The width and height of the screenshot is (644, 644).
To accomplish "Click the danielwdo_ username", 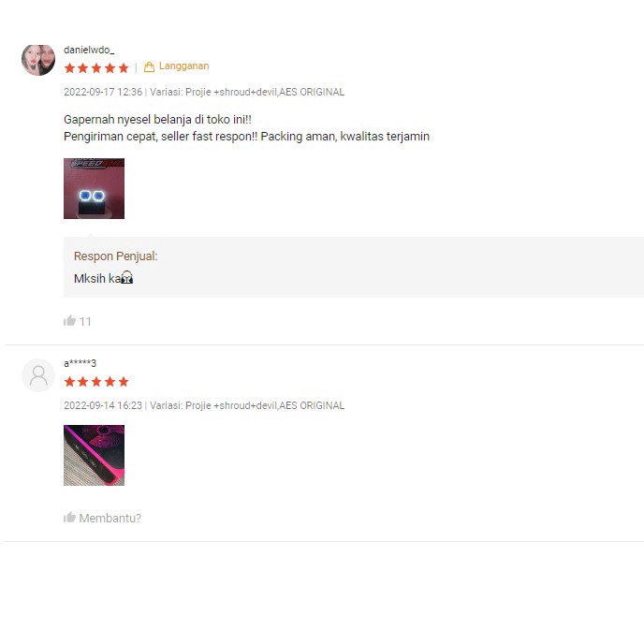I will click(89, 51).
